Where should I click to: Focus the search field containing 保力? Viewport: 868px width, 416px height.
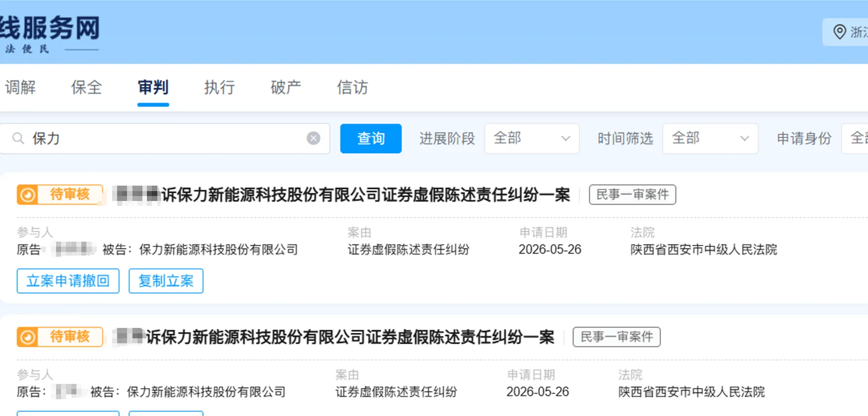point(165,138)
